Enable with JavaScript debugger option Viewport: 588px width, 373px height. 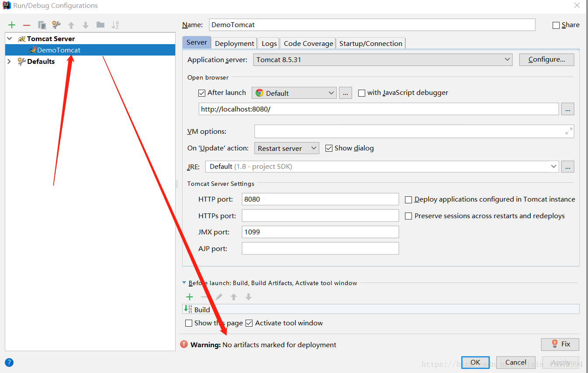362,93
